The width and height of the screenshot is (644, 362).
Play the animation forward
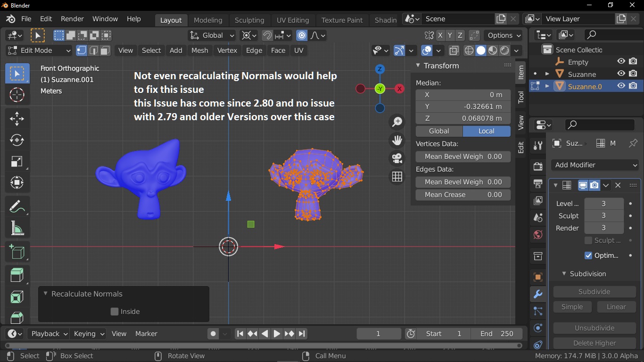(x=277, y=334)
